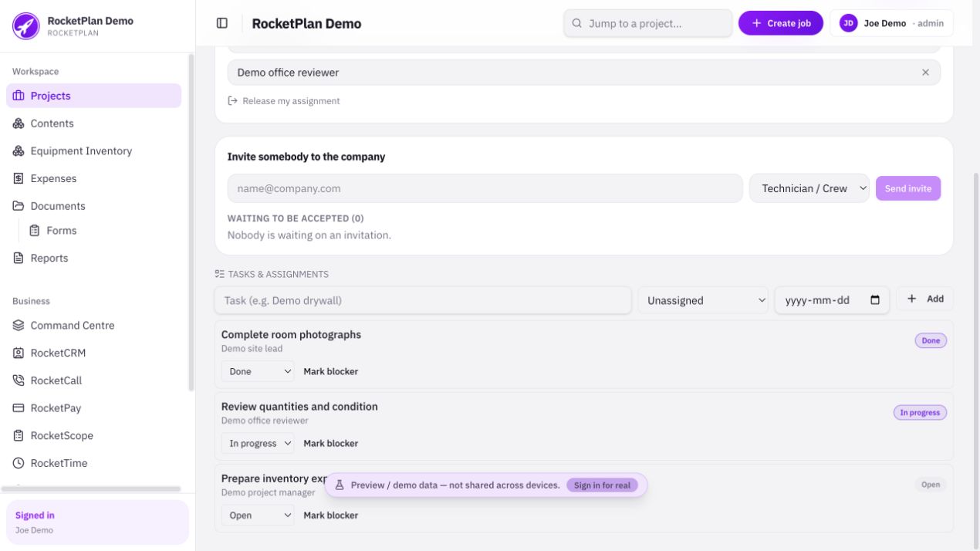Open Command Centre
Screen dimensions: 980x551
point(93,326)
